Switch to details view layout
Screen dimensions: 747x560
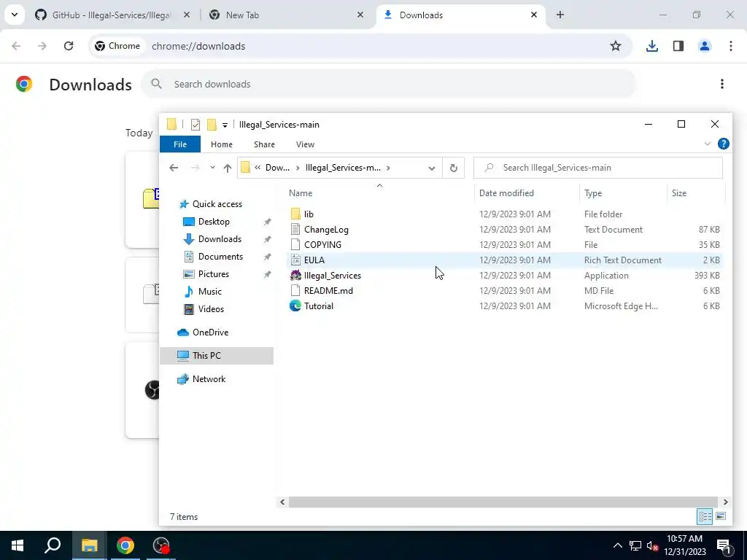point(705,516)
